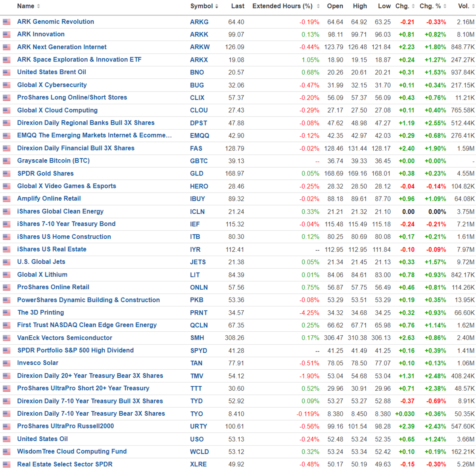Open Amplify Online Retail link
The image size is (476, 468).
(49, 199)
